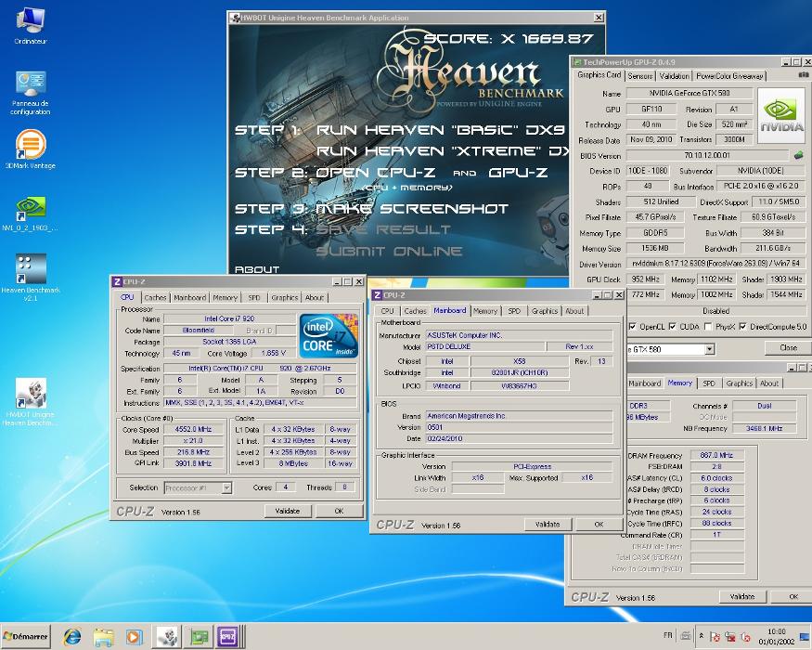This screenshot has width=812, height=650.
Task: Click the Z icon in CPU-Z Mainboard title bar
Action: click(378, 295)
